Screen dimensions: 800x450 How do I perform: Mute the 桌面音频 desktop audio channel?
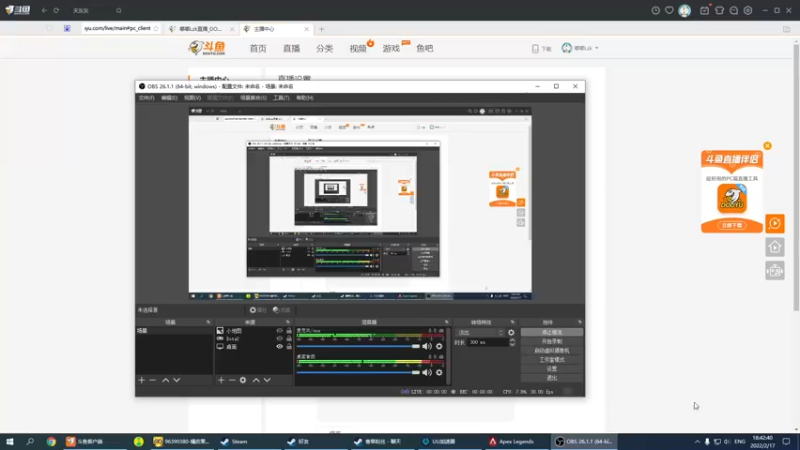[427, 372]
